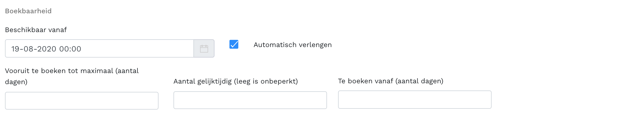
Task: Click empty space inside Beschikbaar vanaf field
Action: (x=139, y=49)
